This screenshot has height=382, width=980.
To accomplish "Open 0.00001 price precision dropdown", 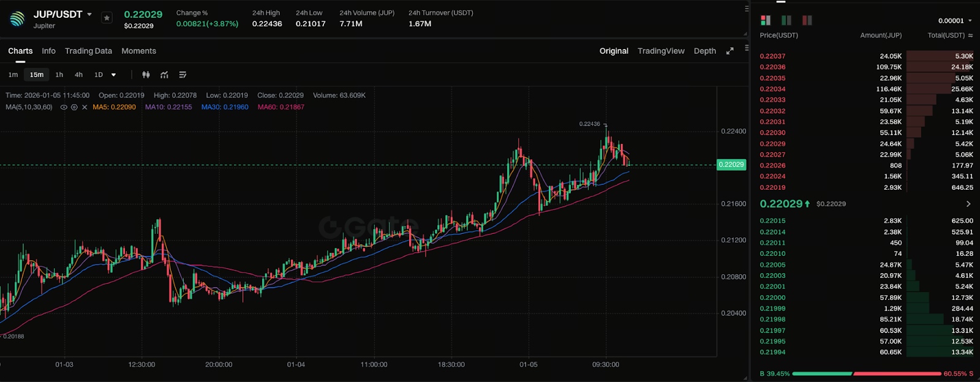I will tap(955, 21).
